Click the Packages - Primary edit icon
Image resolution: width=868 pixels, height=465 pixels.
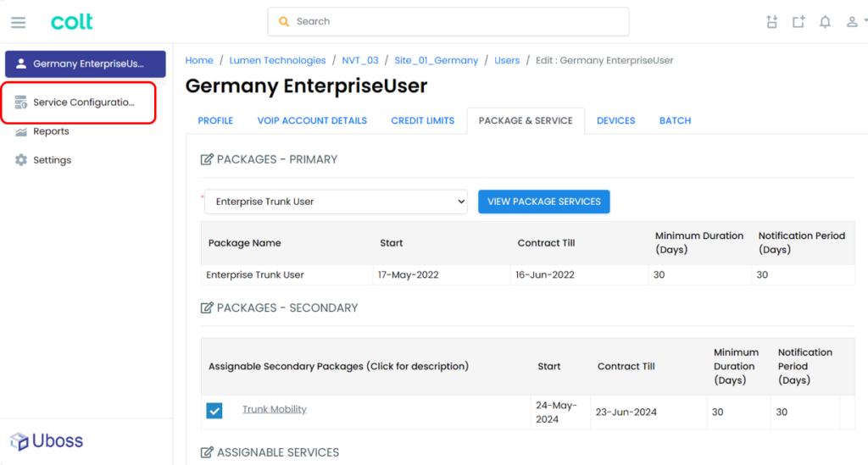pyautogui.click(x=207, y=159)
